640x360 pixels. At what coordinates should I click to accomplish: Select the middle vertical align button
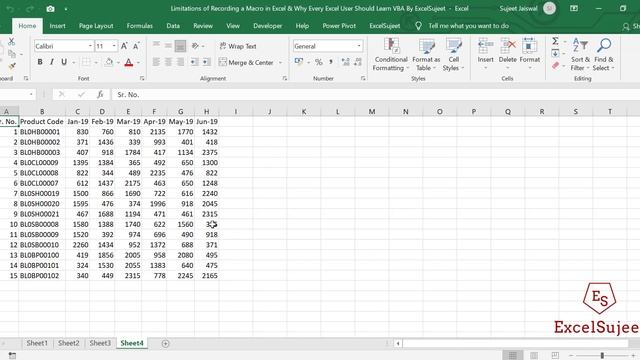pyautogui.click(x=168, y=46)
